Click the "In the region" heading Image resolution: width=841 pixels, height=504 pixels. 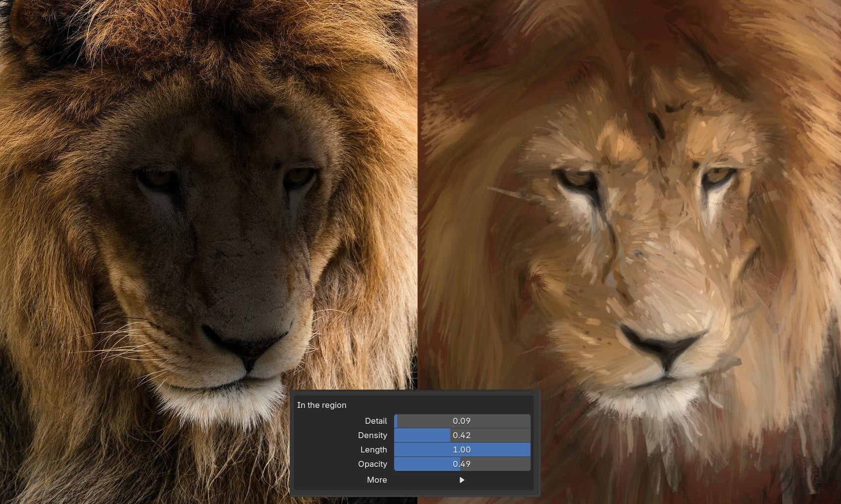(321, 405)
